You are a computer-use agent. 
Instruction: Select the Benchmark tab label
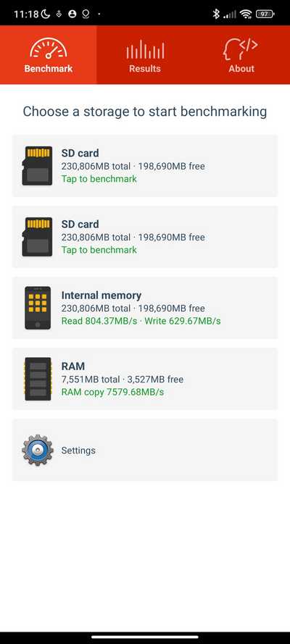[x=49, y=69]
